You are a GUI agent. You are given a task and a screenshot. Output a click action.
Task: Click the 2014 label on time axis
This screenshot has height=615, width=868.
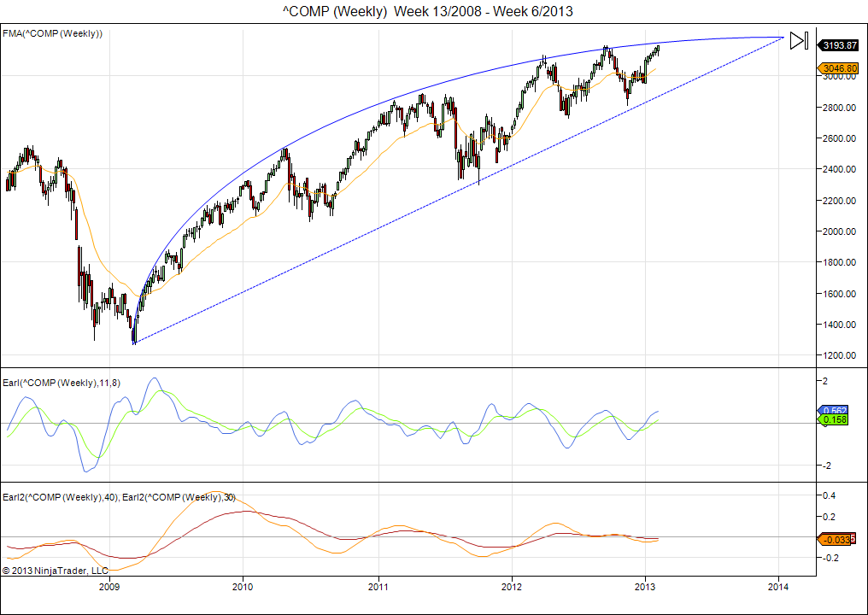point(778,587)
